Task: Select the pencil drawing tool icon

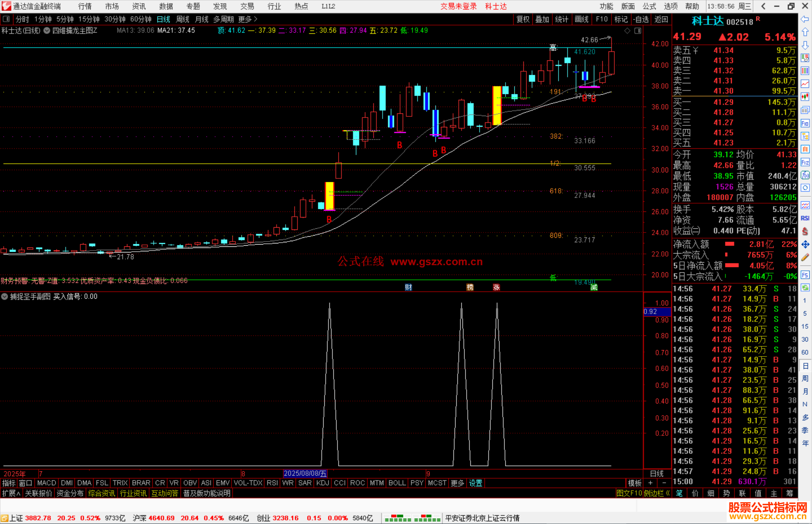Action: [805, 258]
